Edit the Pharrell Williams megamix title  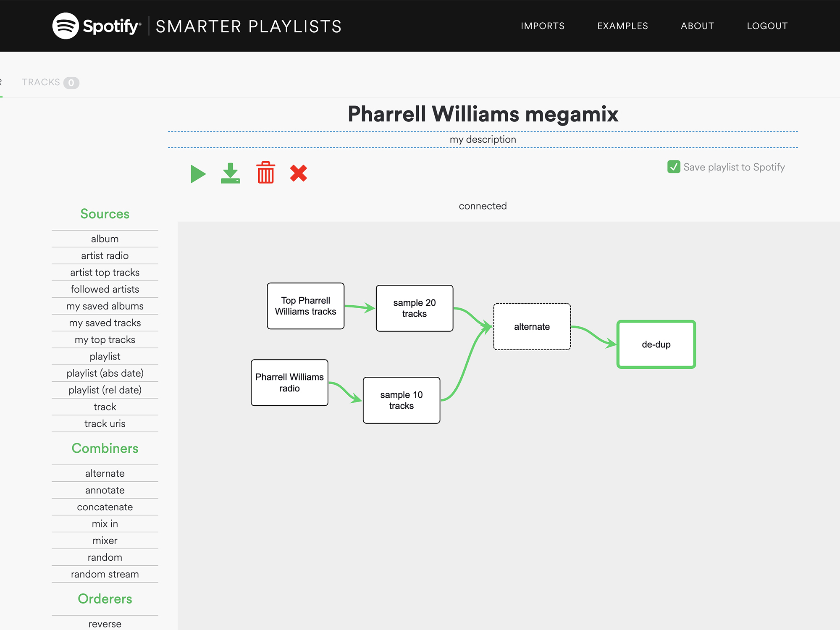(483, 114)
